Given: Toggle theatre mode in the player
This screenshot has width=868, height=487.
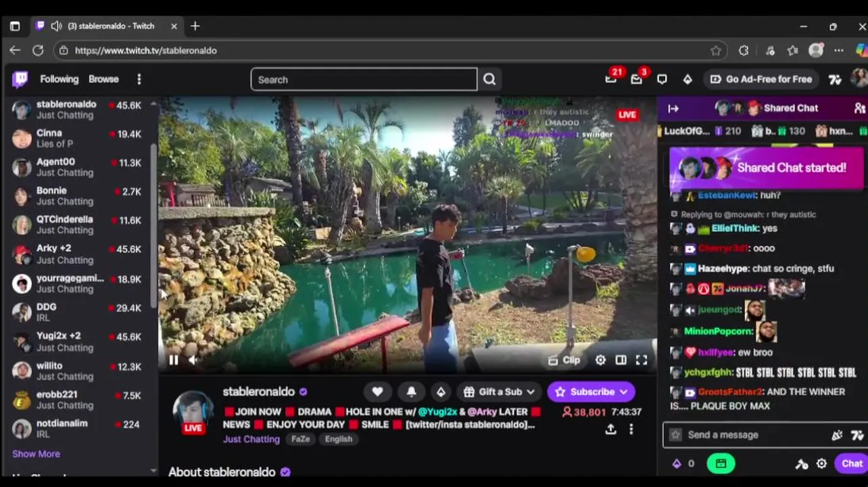Looking at the screenshot, I should (x=621, y=360).
